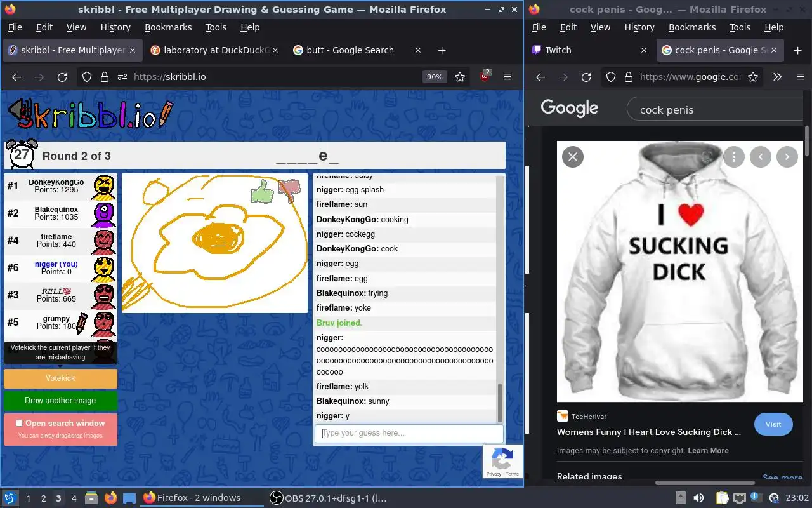Open the Help menu in skribbl window
Screen dimensions: 812x508
pyautogui.click(x=250, y=27)
